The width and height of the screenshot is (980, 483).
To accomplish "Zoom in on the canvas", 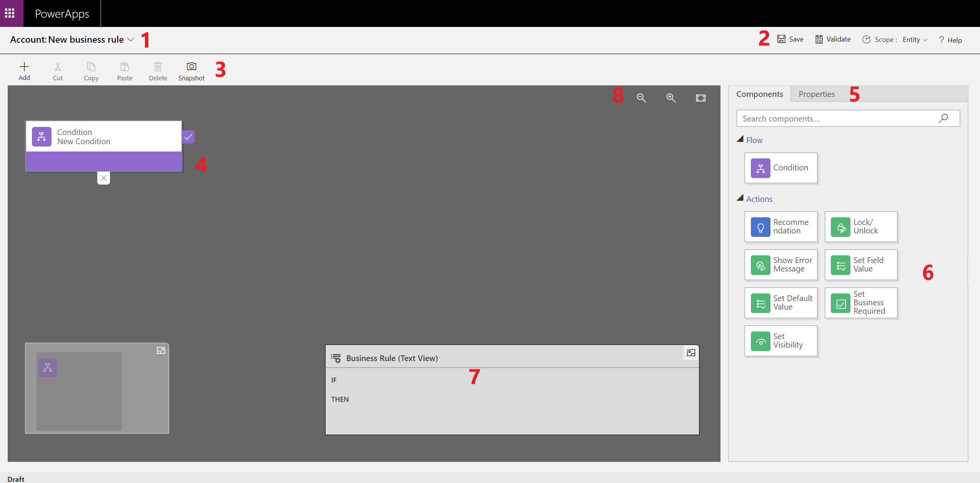I will click(x=671, y=98).
